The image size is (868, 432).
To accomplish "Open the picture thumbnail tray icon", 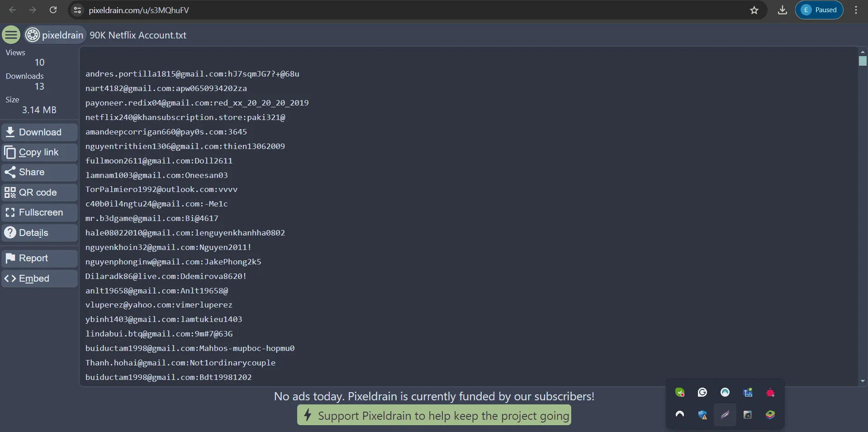I will coord(748,415).
